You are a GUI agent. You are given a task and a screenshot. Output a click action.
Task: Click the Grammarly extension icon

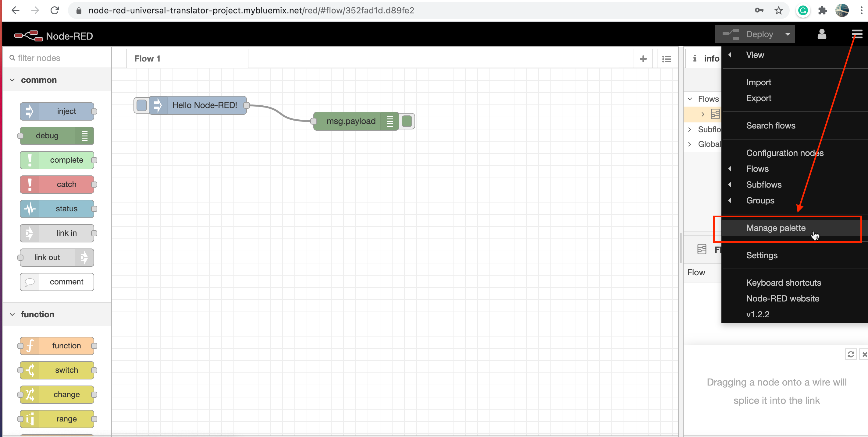point(803,10)
